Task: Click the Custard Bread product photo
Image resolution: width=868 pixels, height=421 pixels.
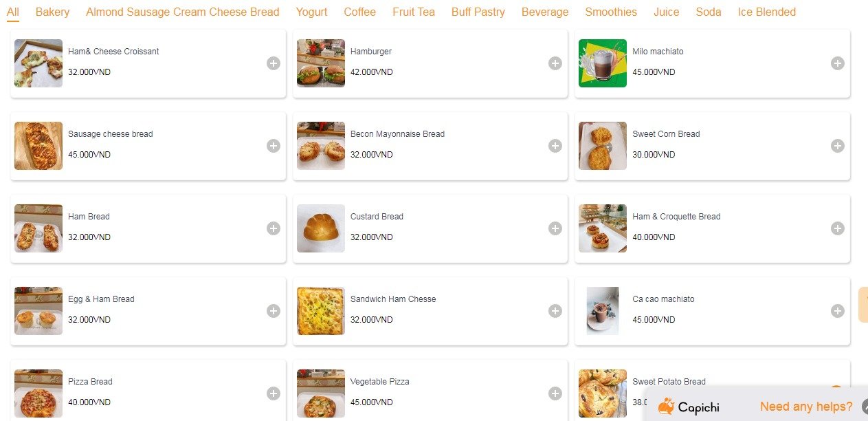Action: click(321, 228)
